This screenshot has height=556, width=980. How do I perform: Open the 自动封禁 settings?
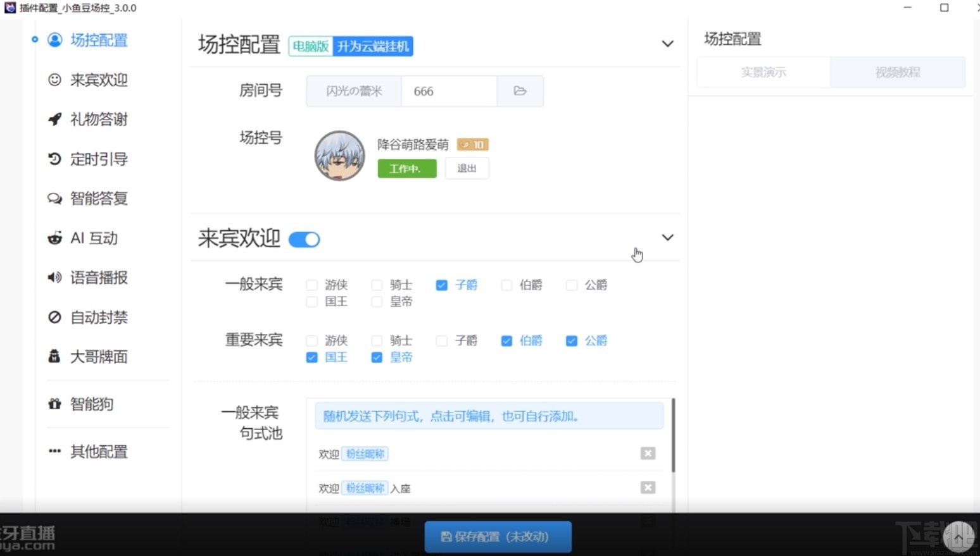[x=99, y=317]
